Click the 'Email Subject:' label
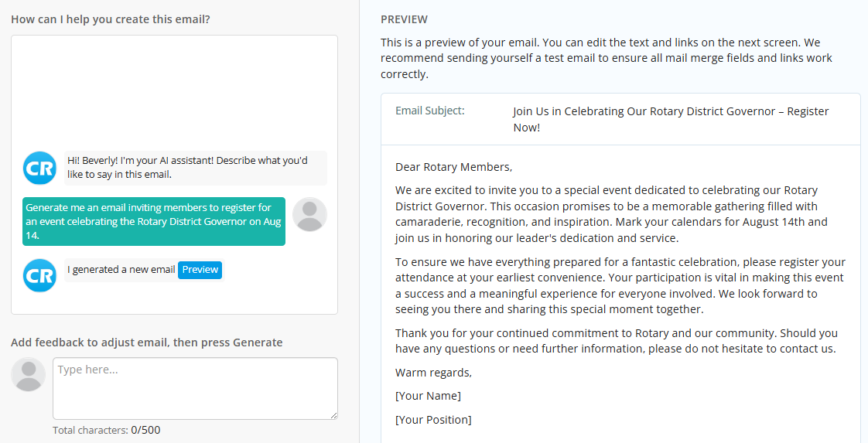Screen dimensions: 868x443 [429, 111]
